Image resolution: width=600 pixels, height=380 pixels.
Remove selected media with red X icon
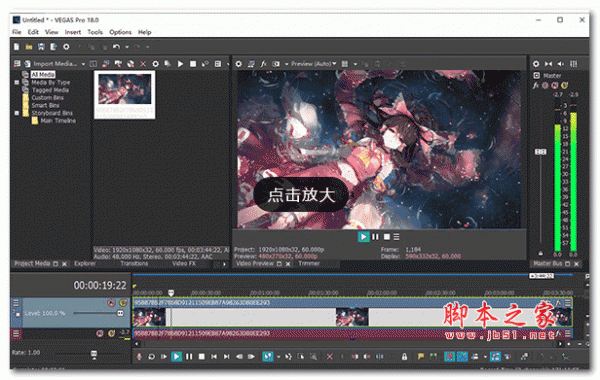[x=143, y=64]
